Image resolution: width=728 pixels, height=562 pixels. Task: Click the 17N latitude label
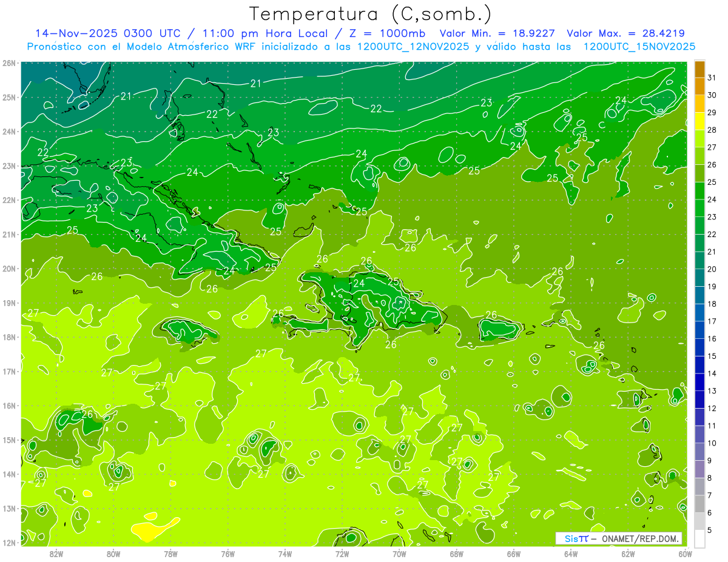[x=8, y=372]
